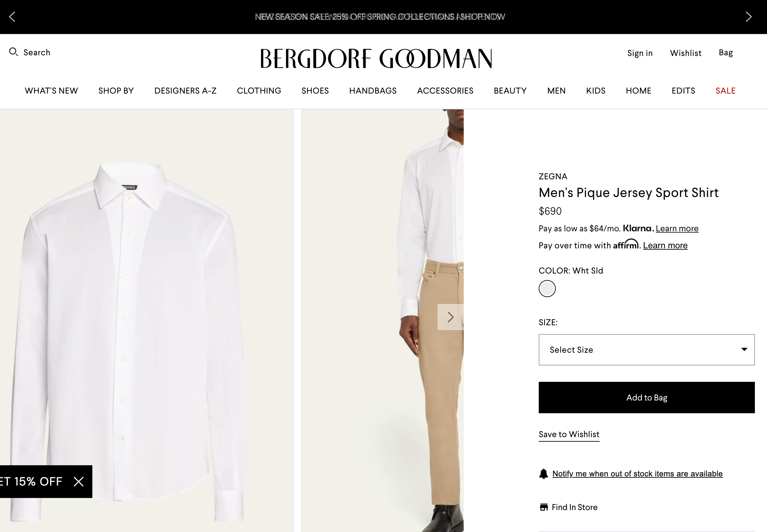
Task: Open the shopping Bag
Action: [x=726, y=52]
